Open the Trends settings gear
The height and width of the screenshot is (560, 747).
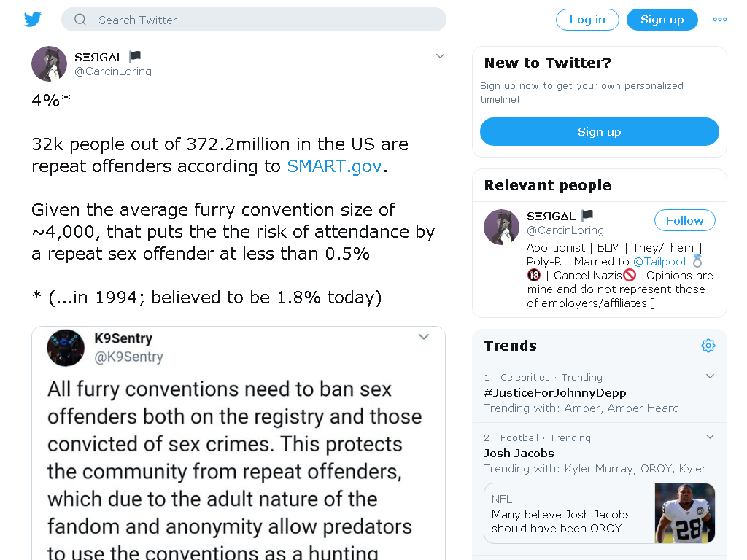708,346
